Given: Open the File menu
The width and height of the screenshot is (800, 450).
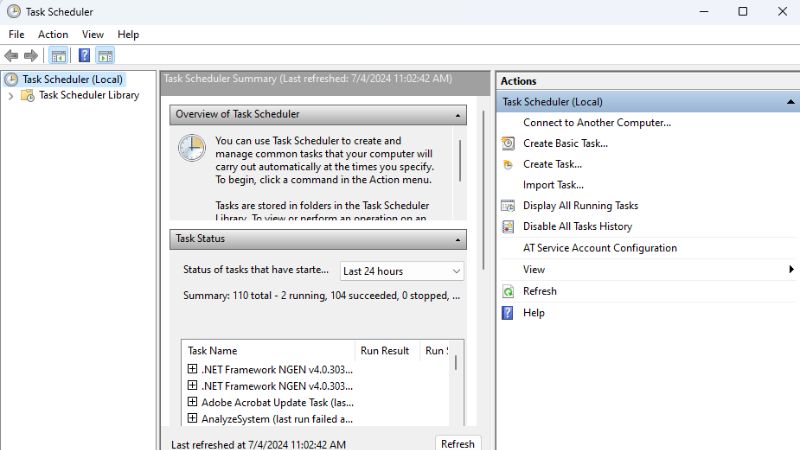Looking at the screenshot, I should click(x=16, y=34).
